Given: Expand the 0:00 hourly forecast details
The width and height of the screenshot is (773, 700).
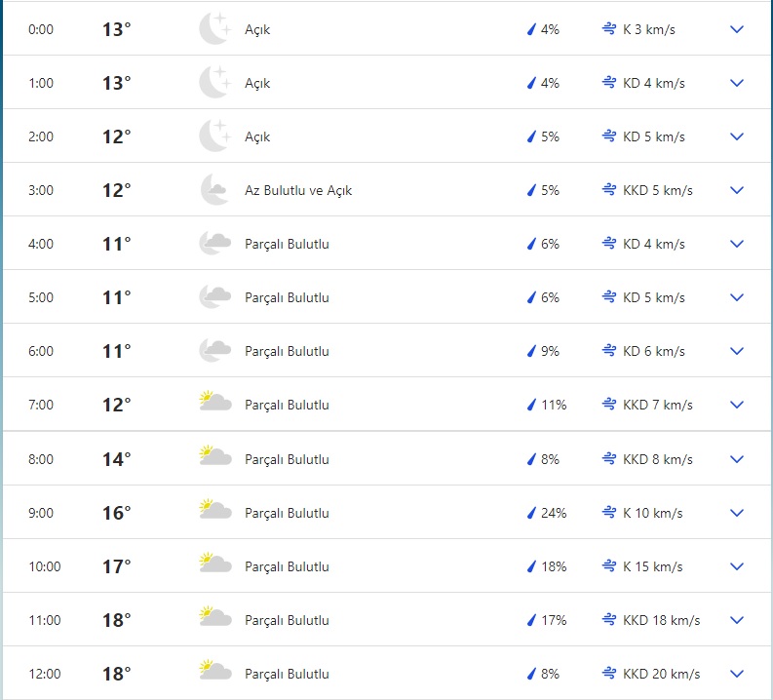Looking at the screenshot, I should coord(737,29).
